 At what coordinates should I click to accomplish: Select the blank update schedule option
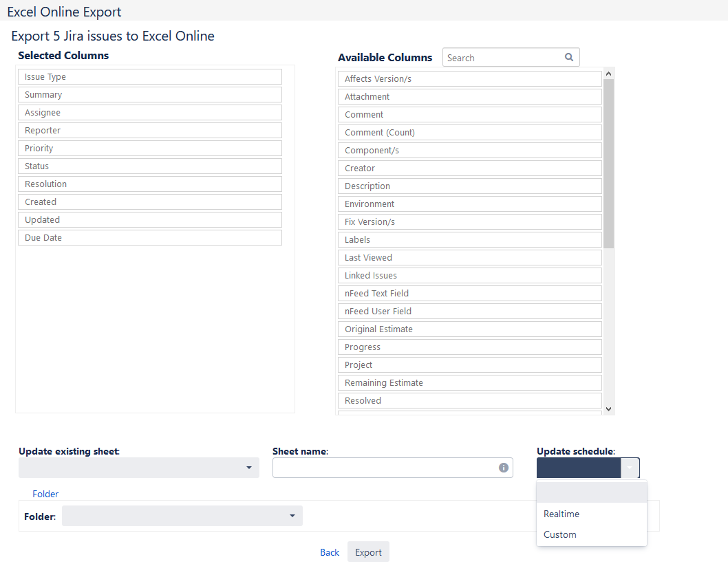[591, 492]
